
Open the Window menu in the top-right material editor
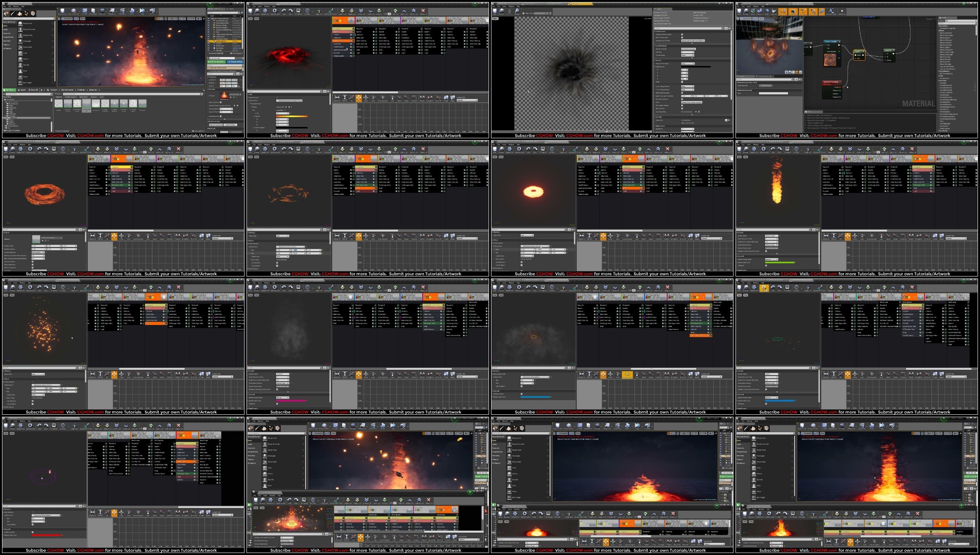(x=756, y=6)
